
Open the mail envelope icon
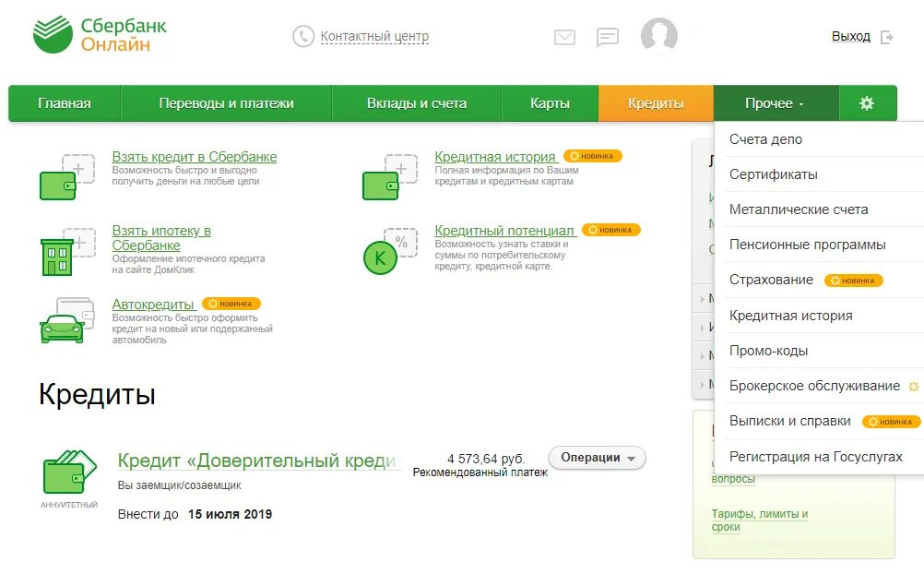tap(564, 37)
